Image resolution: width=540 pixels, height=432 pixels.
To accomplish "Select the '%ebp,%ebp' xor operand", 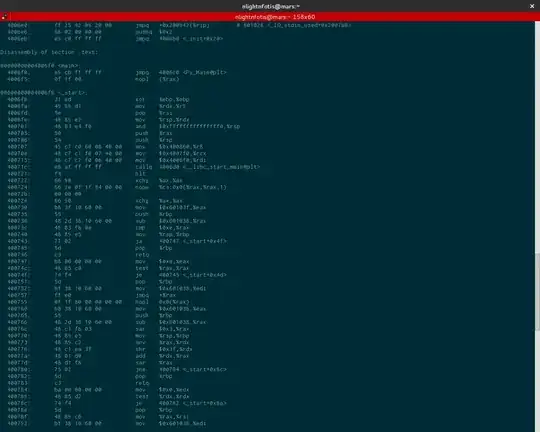I will click(174, 99).
